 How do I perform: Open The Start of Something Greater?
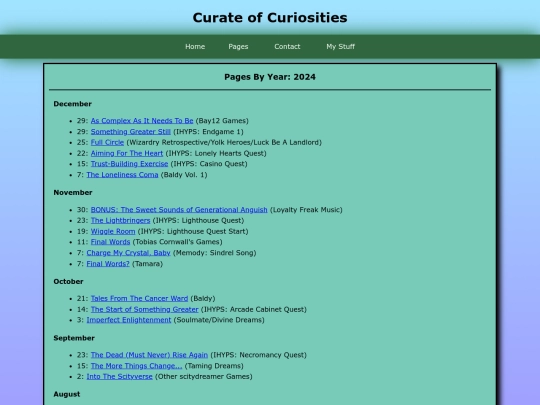(145, 309)
